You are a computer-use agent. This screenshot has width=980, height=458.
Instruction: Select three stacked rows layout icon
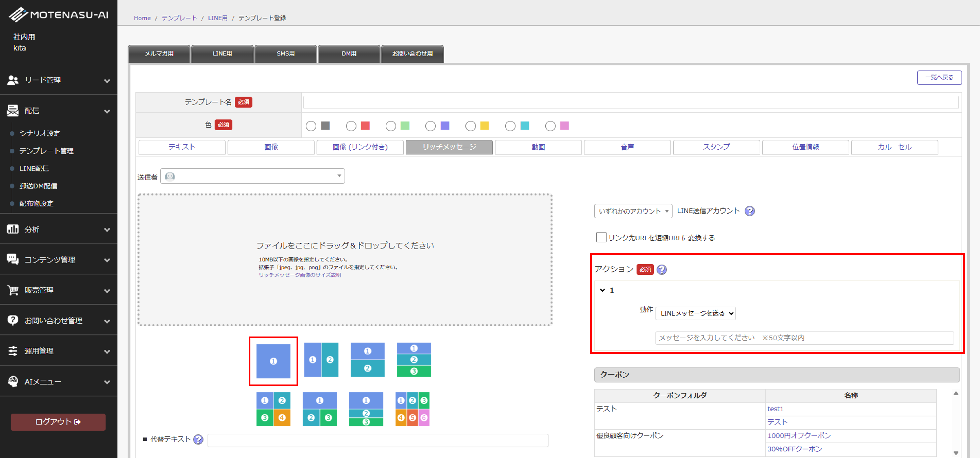coord(414,360)
